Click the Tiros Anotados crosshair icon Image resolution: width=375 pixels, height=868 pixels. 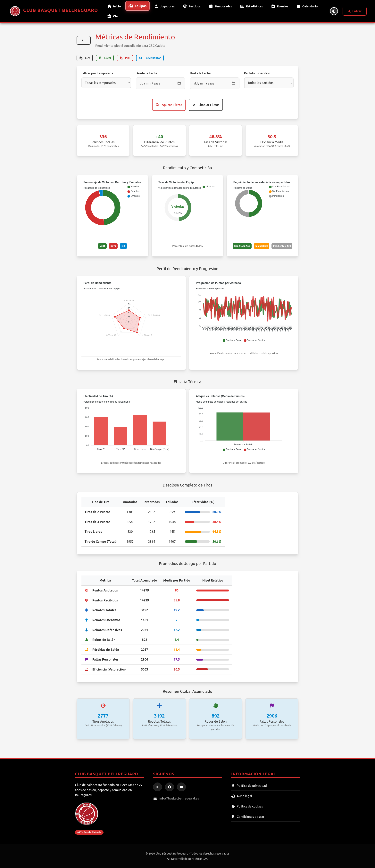click(x=103, y=706)
